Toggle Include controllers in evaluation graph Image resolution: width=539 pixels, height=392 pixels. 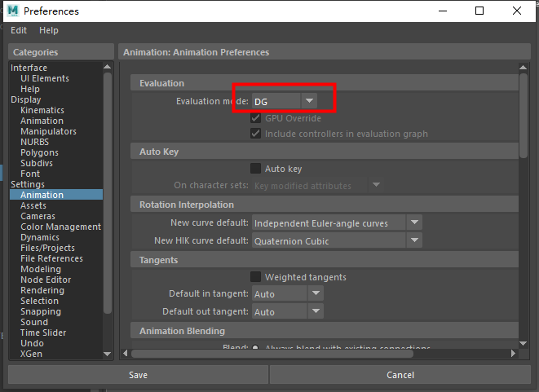pos(256,134)
